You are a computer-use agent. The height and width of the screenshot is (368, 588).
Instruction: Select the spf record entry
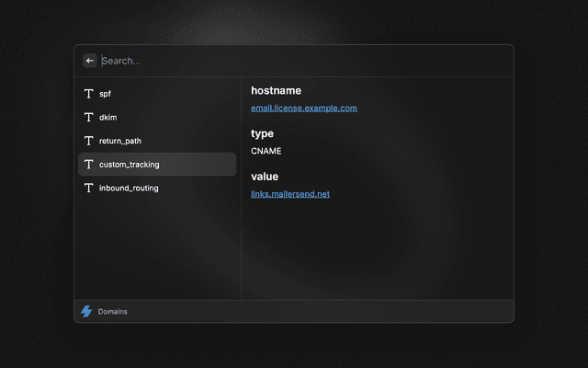click(156, 94)
